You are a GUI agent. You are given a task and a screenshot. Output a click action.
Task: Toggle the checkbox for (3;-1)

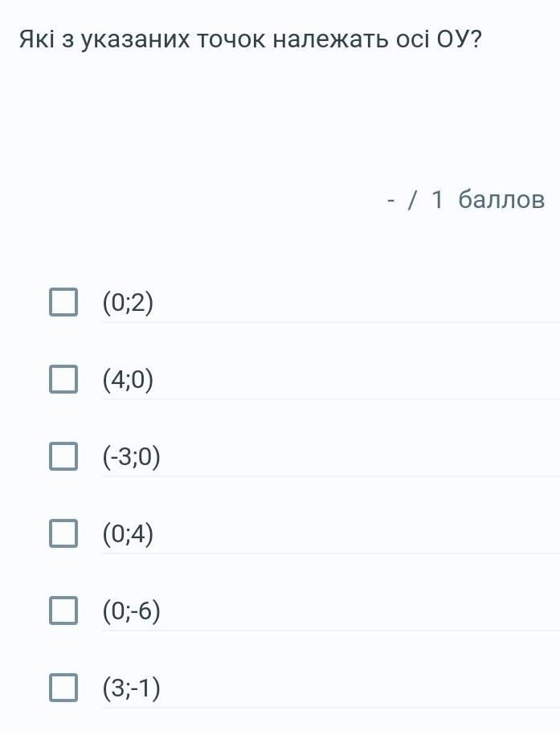tap(63, 688)
